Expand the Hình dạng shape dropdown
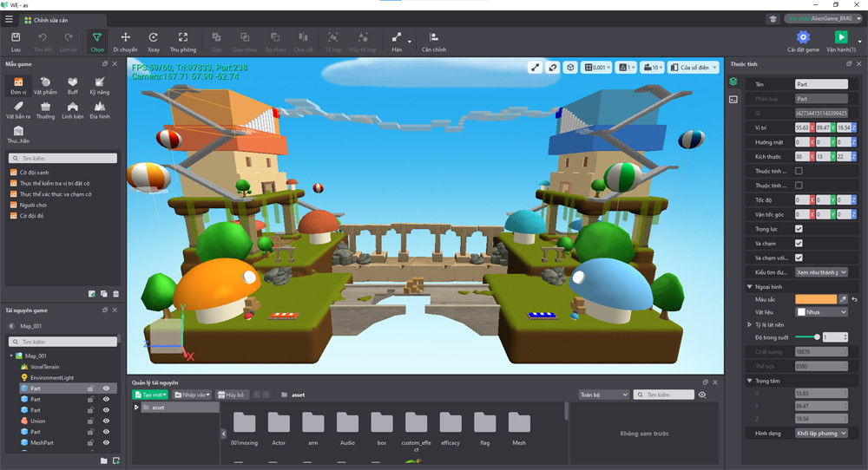868x470 pixels. 821,433
